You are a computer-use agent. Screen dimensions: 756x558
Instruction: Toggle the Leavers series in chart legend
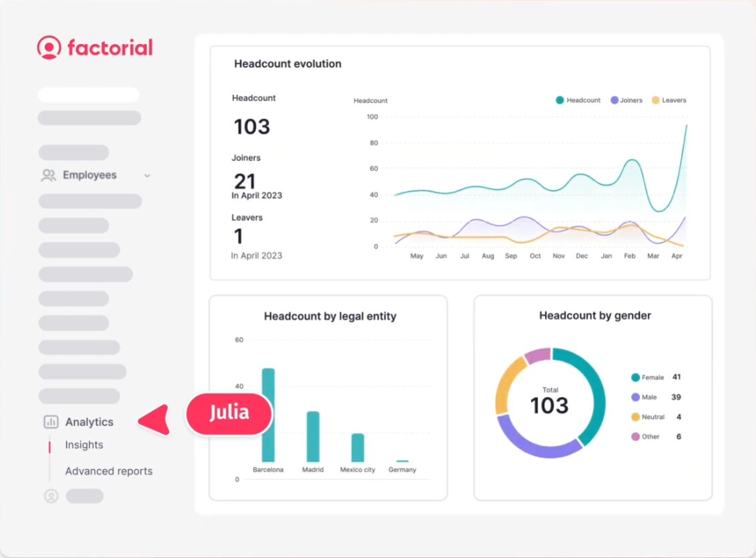[x=669, y=100]
